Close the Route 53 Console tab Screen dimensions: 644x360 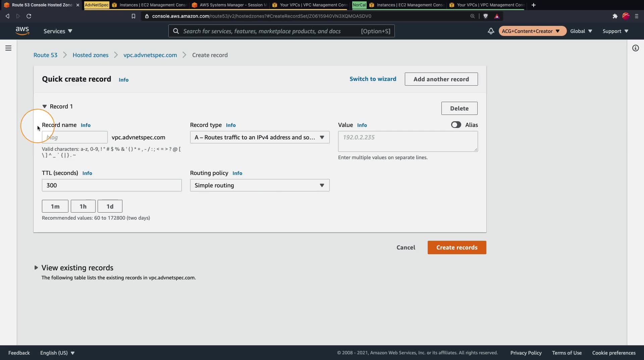(x=78, y=5)
